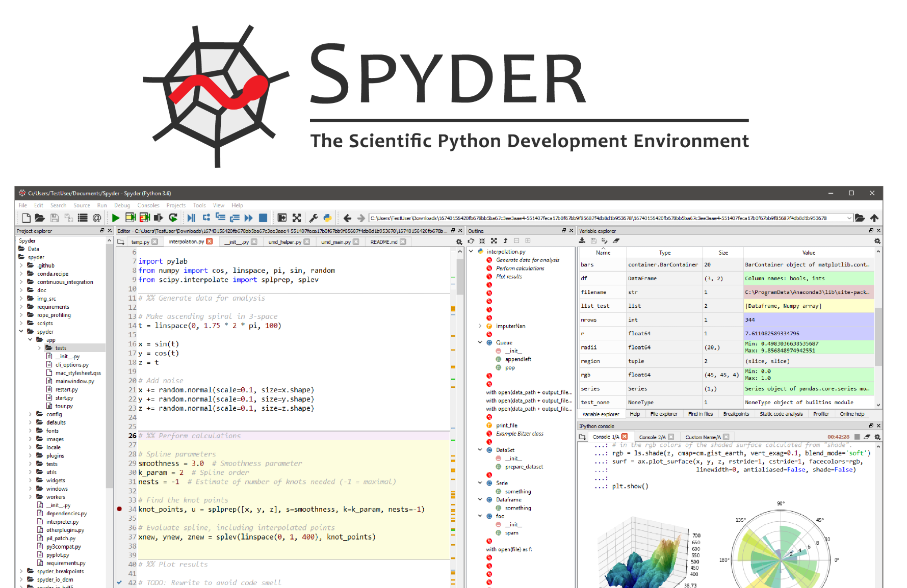Close the README.md editor tab

(x=403, y=242)
